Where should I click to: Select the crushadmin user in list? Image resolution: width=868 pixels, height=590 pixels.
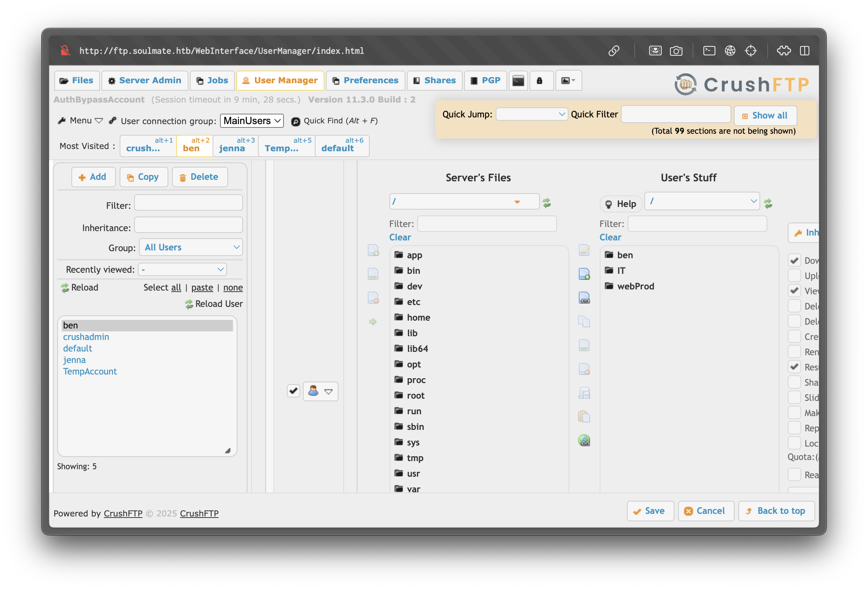pos(86,337)
